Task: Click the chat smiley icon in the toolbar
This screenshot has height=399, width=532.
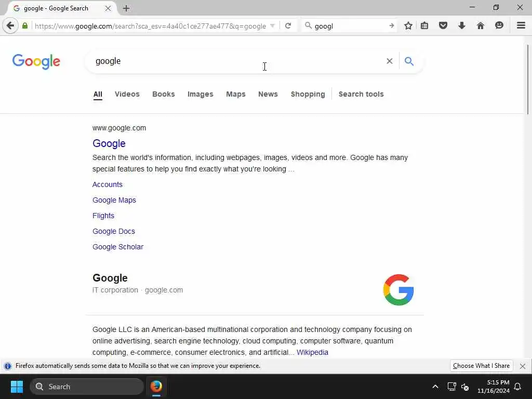Action: (x=499, y=26)
